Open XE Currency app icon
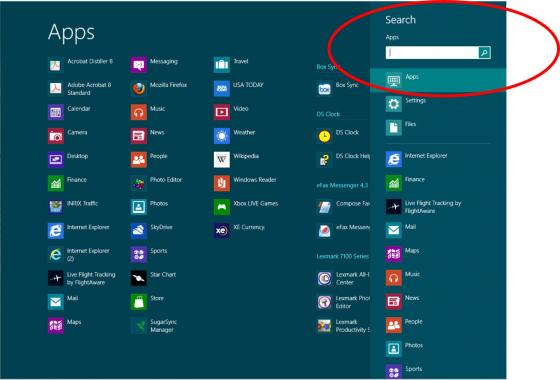The height and width of the screenshot is (380, 560). [222, 231]
